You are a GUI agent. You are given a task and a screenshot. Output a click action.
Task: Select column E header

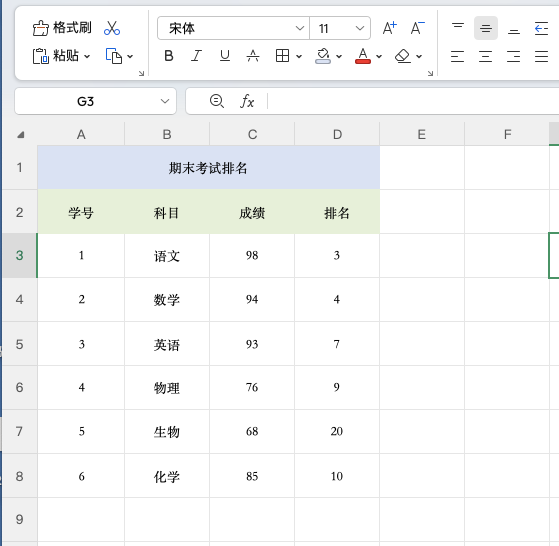(422, 134)
